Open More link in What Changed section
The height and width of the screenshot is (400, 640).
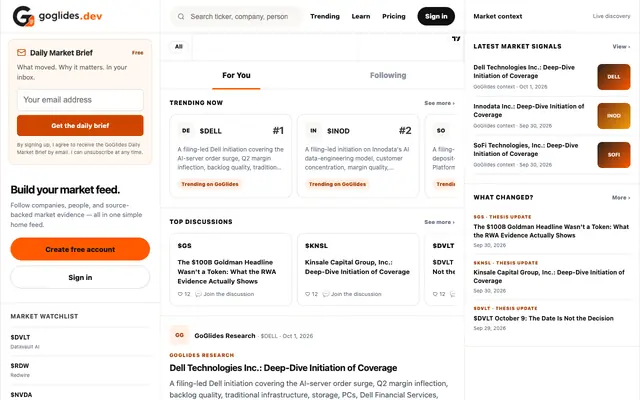pos(621,198)
